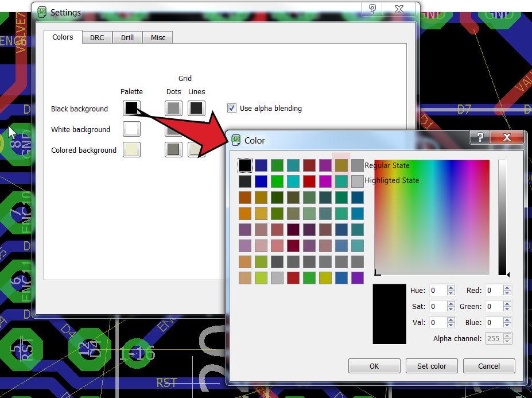Select the violet swatch in the bottom row
Viewport: 532px width, 398px height.
click(358, 278)
